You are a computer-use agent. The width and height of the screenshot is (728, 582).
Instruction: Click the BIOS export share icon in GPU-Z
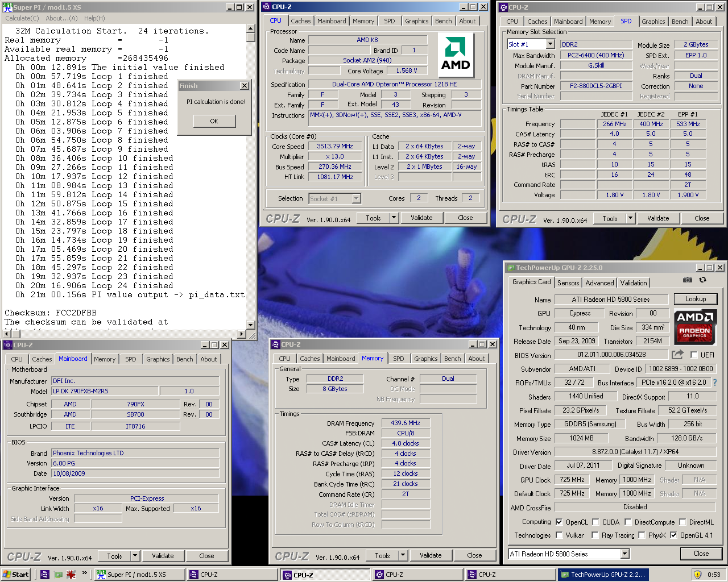(677, 355)
